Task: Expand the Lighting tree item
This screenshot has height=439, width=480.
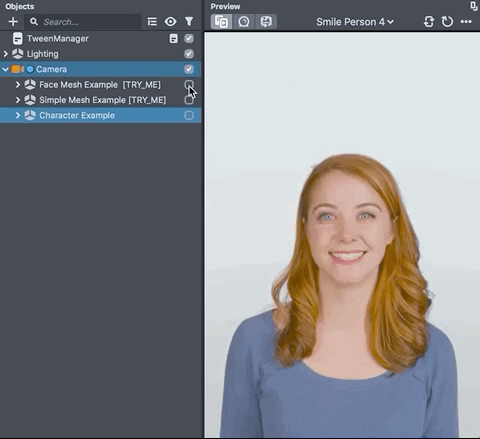Action: point(5,54)
